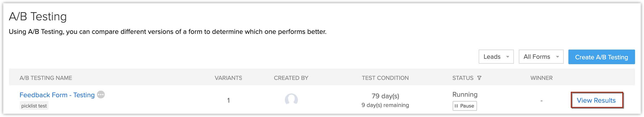Expand the Leads module dropdown
644x117 pixels.
[496, 57]
